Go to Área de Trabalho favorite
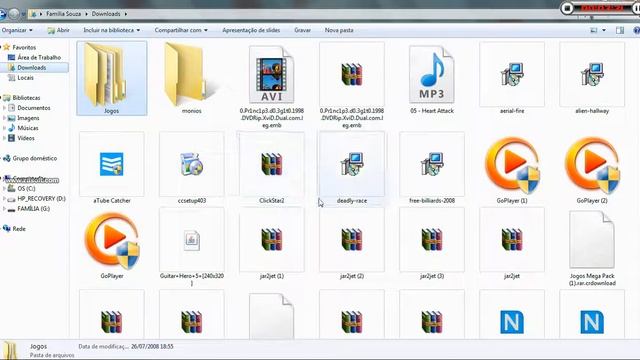This screenshot has height=360, width=640. (35, 58)
